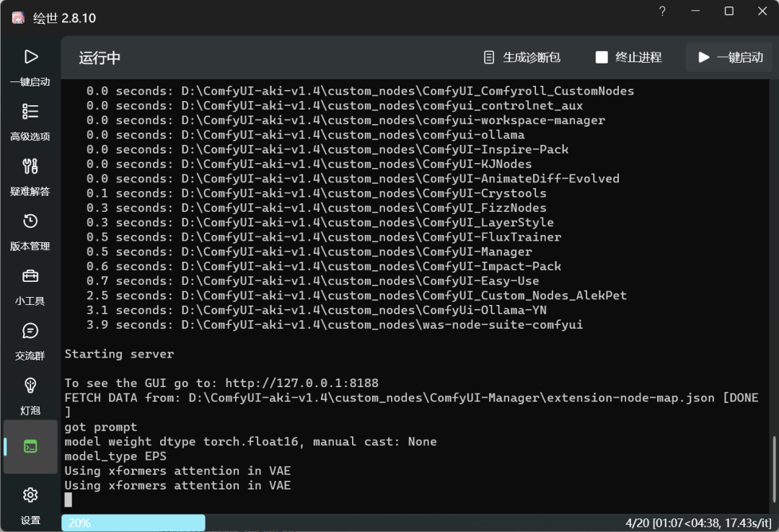Click 终止进程 stop process button

[x=628, y=58]
